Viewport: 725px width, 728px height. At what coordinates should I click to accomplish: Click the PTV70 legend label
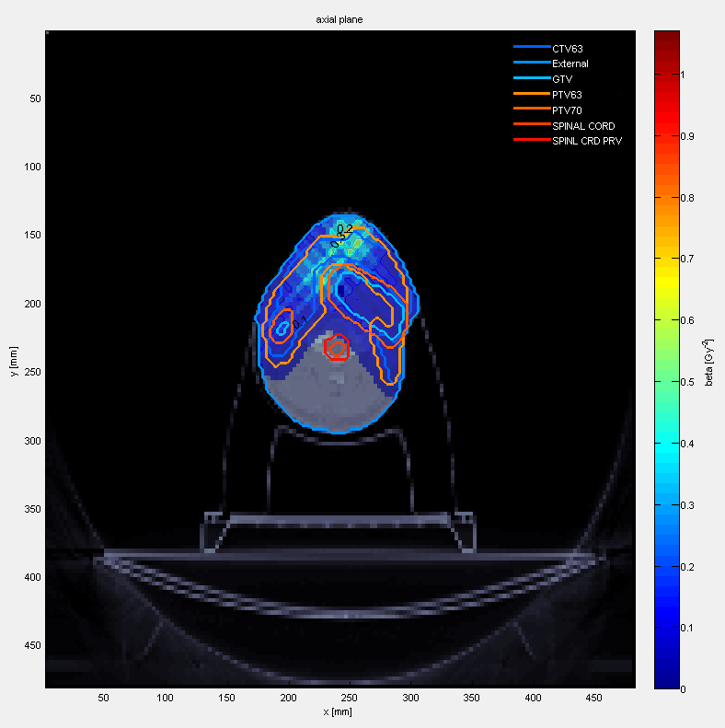pyautogui.click(x=567, y=110)
